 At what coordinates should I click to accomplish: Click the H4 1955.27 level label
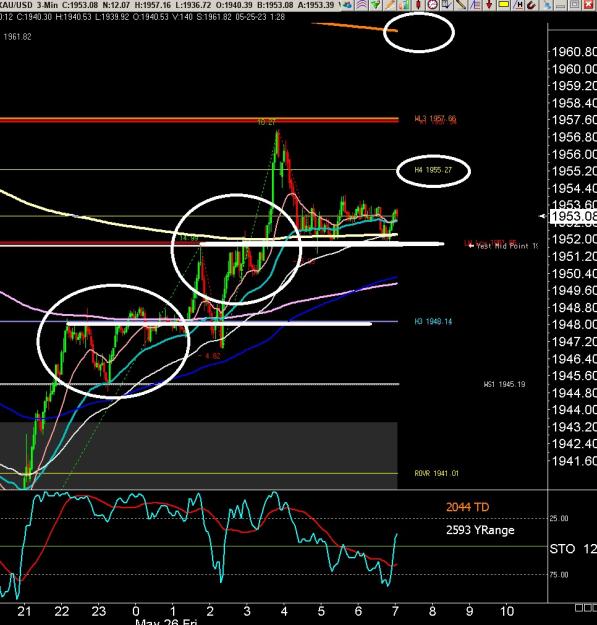click(433, 170)
